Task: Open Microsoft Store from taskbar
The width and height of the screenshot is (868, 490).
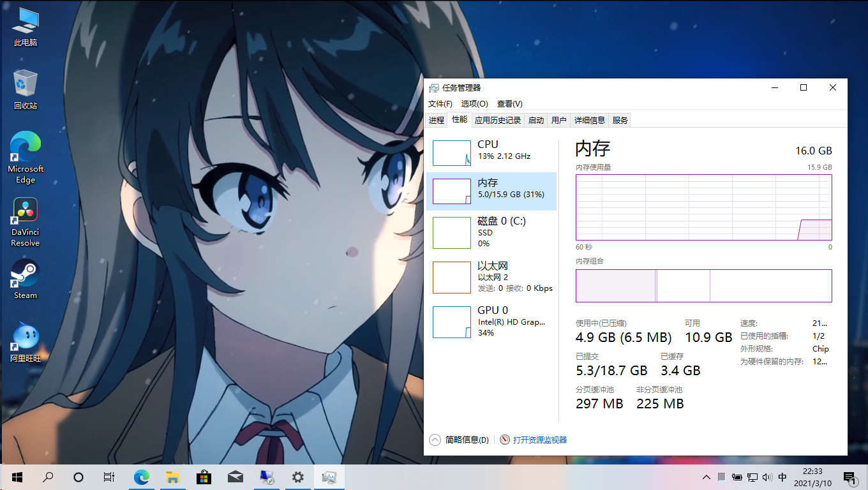Action: [204, 477]
